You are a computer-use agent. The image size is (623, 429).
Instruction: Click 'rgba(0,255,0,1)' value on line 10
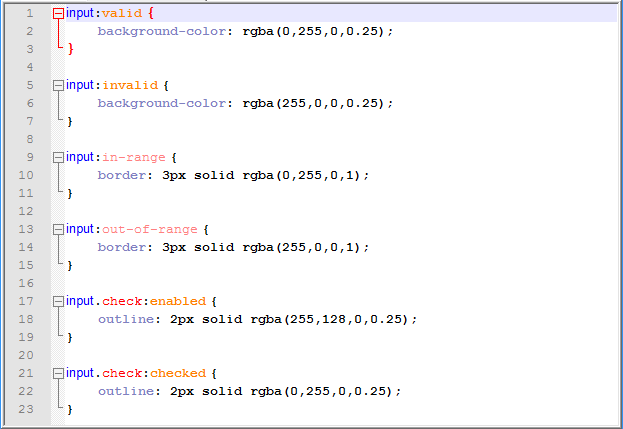point(301,175)
